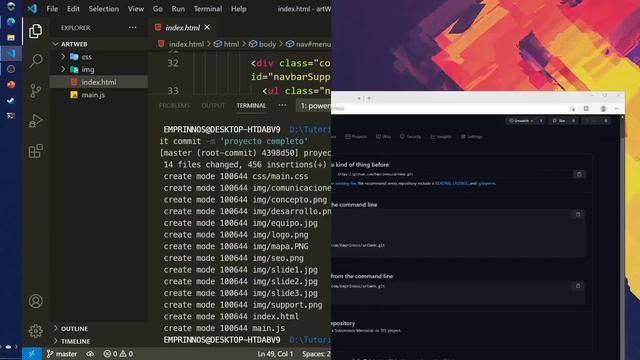Screen dimensions: 640x360
Task: Switch to the OUTPUT panel tab
Action: click(x=213, y=105)
